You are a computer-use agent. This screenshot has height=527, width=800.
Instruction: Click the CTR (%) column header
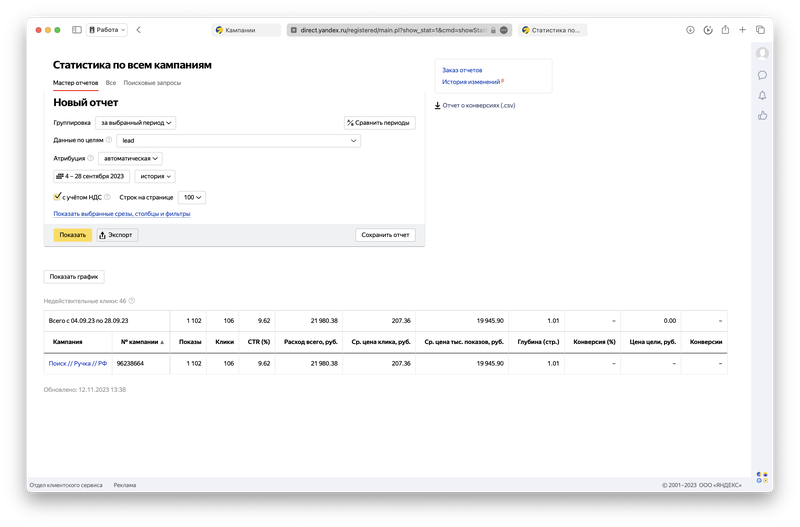(259, 342)
